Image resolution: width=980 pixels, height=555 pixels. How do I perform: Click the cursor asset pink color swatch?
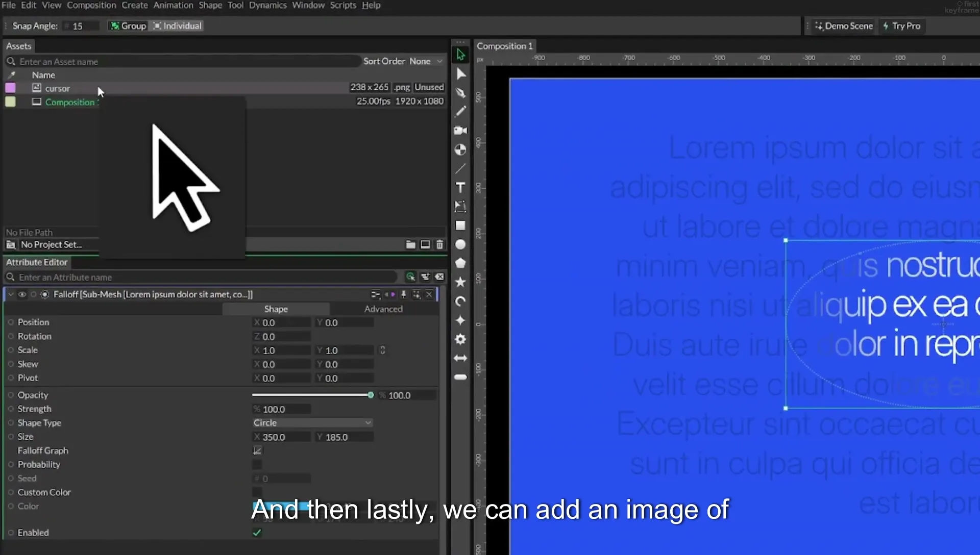10,88
